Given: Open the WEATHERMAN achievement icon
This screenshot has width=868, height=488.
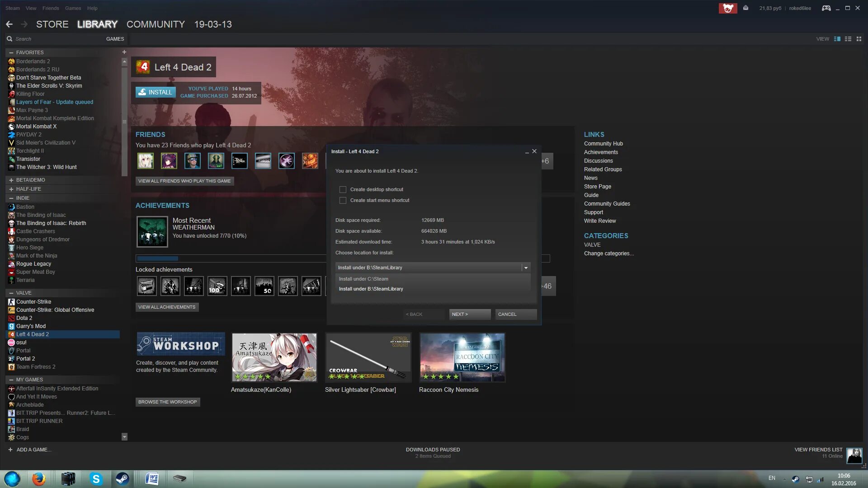Looking at the screenshot, I should coord(152,232).
